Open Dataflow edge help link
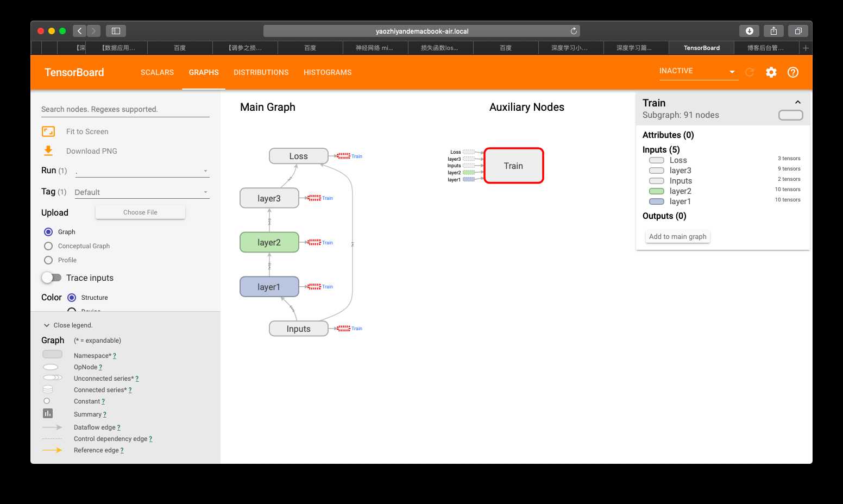The height and width of the screenshot is (504, 843). pos(118,427)
